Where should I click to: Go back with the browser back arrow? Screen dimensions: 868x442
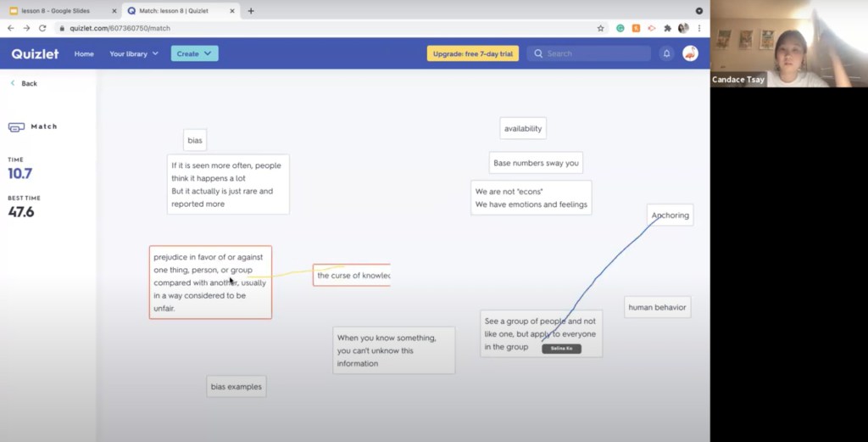[10, 28]
